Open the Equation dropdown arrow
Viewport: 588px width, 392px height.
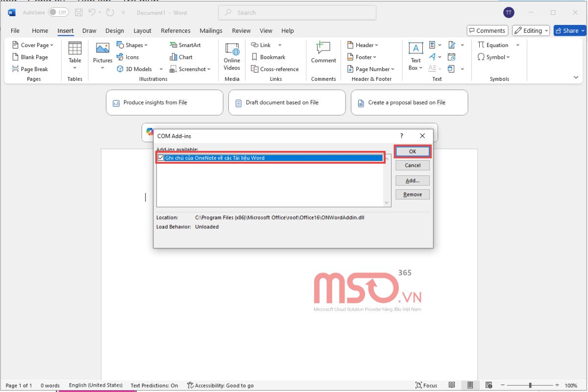(518, 45)
